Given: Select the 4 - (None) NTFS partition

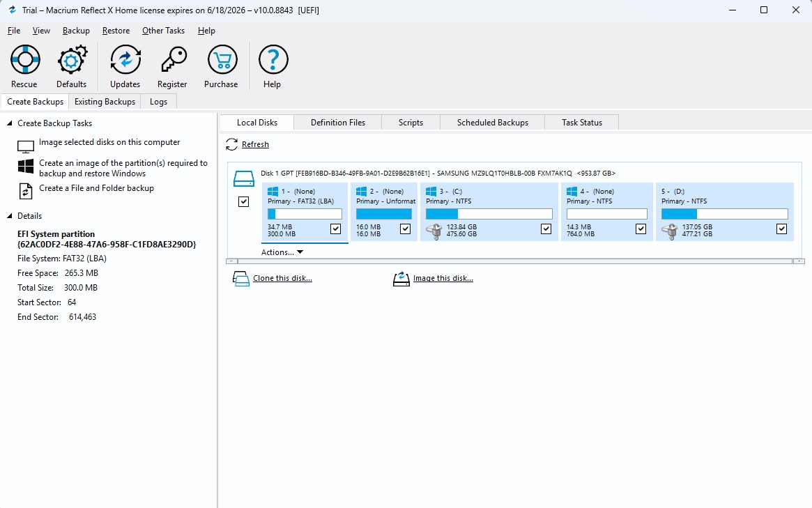Looking at the screenshot, I should coord(607,212).
